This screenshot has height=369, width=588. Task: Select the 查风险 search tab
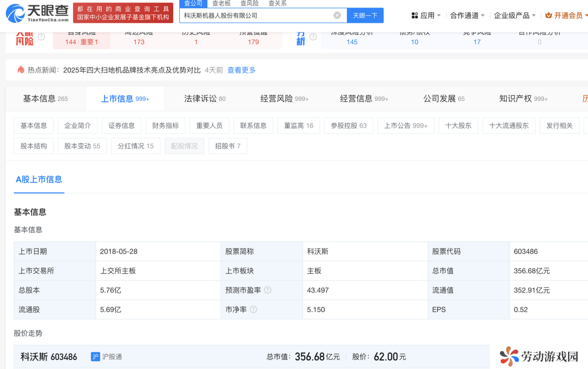[249, 3]
